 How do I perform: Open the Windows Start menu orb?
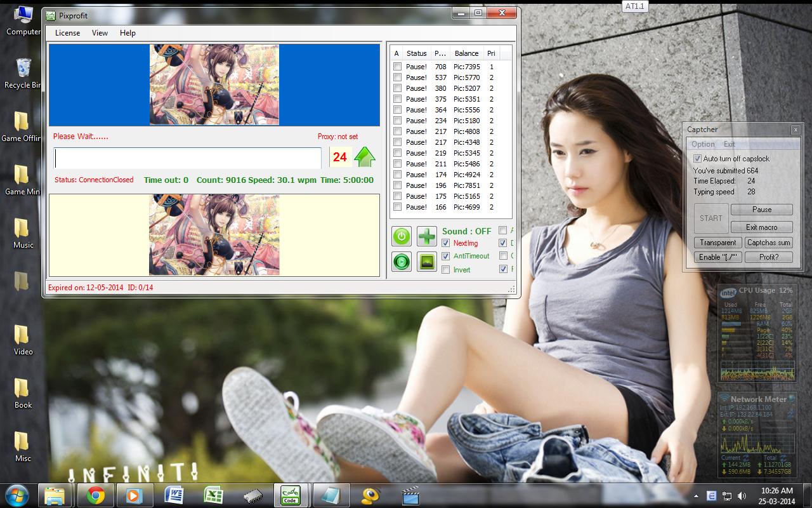point(16,495)
